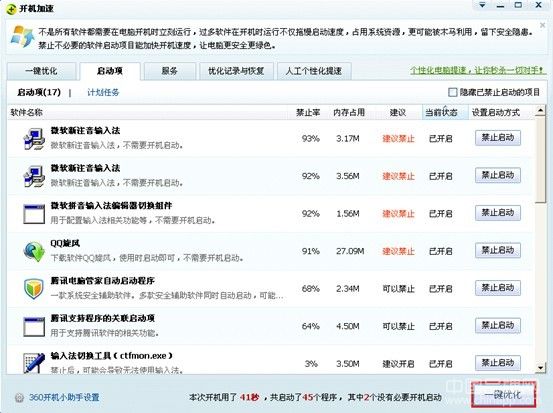Image resolution: width=553 pixels, height=413 pixels.
Task: Select the 微软拼音输入法编辑器切换组件 window icon
Action: pyautogui.click(x=34, y=214)
